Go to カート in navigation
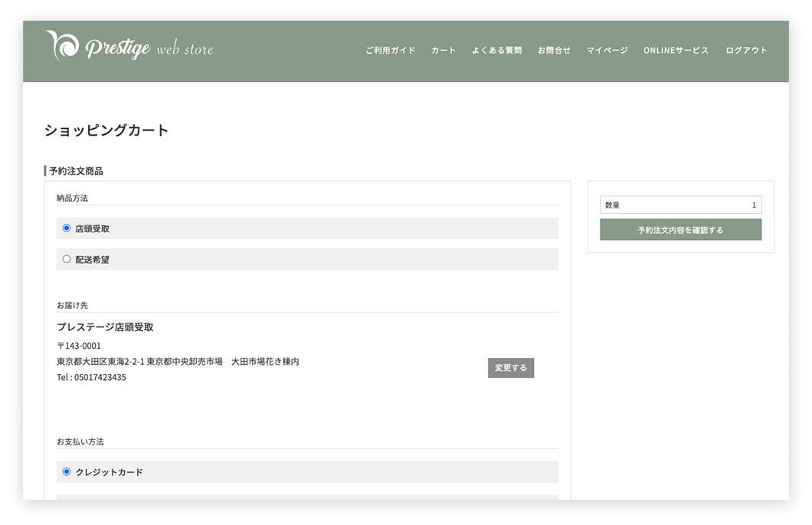 (444, 51)
